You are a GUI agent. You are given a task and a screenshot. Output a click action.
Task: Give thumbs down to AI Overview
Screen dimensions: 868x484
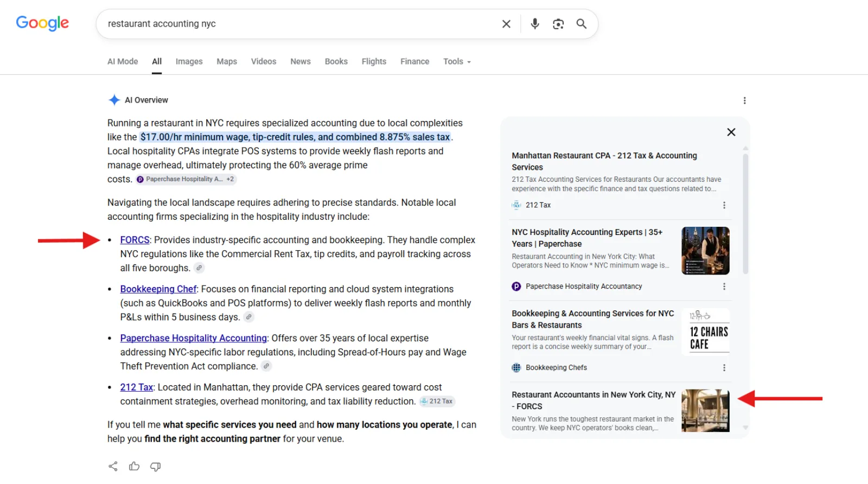(x=156, y=466)
